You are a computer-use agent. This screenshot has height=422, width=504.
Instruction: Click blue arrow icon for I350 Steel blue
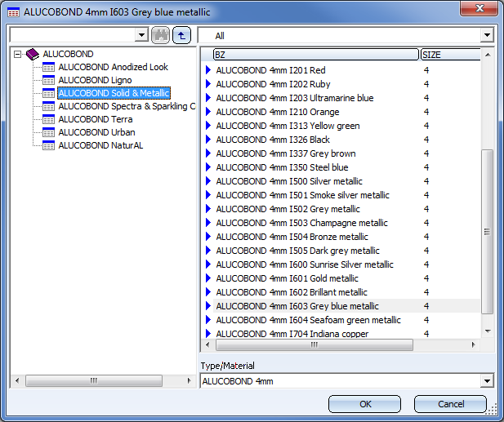point(208,167)
